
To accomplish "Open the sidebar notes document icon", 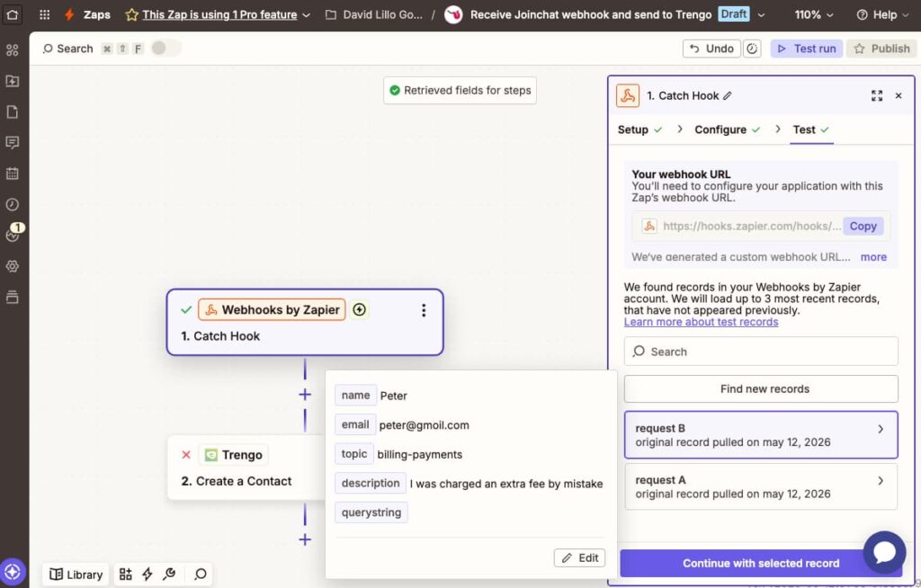I will pos(13,111).
